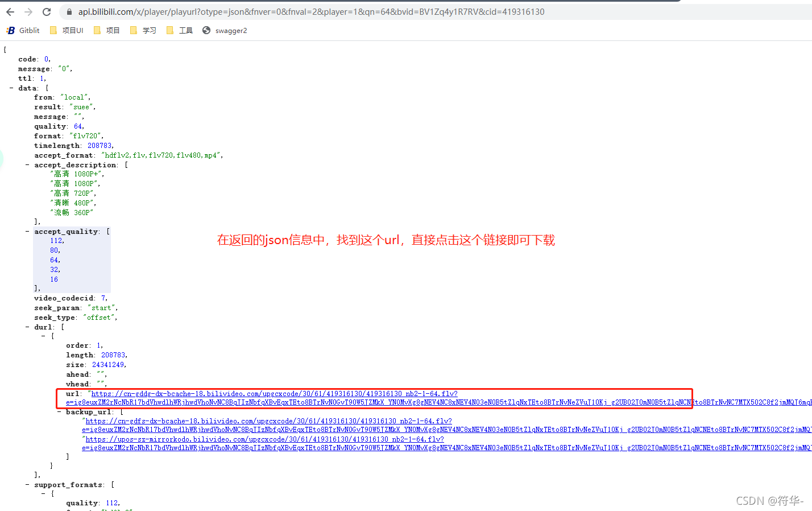Click the order key in durl
812x511 pixels.
pos(77,345)
